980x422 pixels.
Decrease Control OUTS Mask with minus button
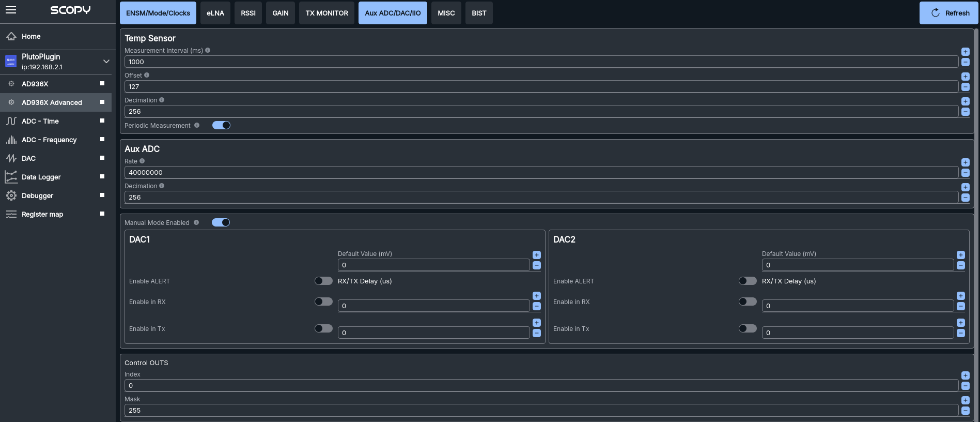pos(965,411)
